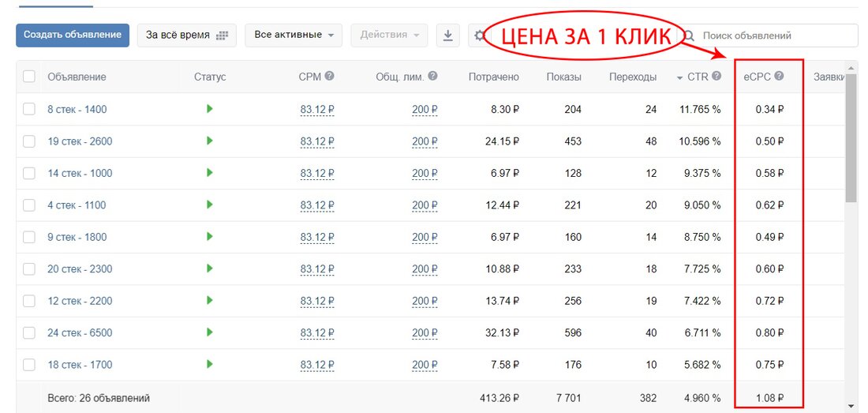The height and width of the screenshot is (413, 868).
Task: Click the download export icon
Action: [448, 36]
